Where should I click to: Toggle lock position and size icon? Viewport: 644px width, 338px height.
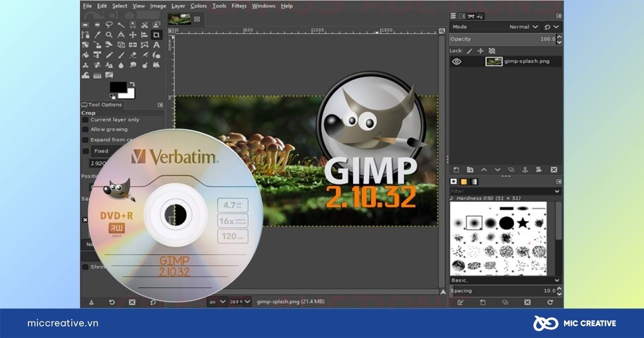coord(480,51)
